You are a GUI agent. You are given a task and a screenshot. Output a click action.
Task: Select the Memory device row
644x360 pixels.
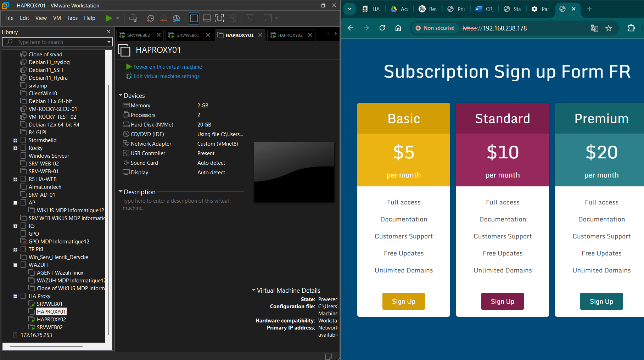(183, 106)
